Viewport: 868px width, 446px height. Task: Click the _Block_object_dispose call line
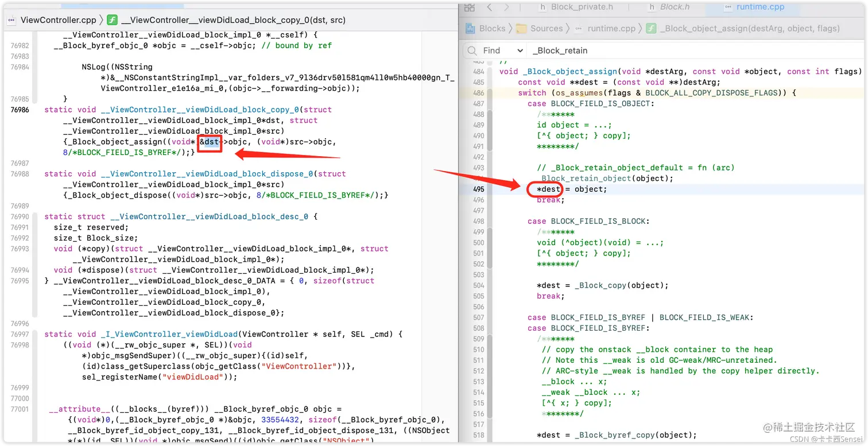point(226,196)
